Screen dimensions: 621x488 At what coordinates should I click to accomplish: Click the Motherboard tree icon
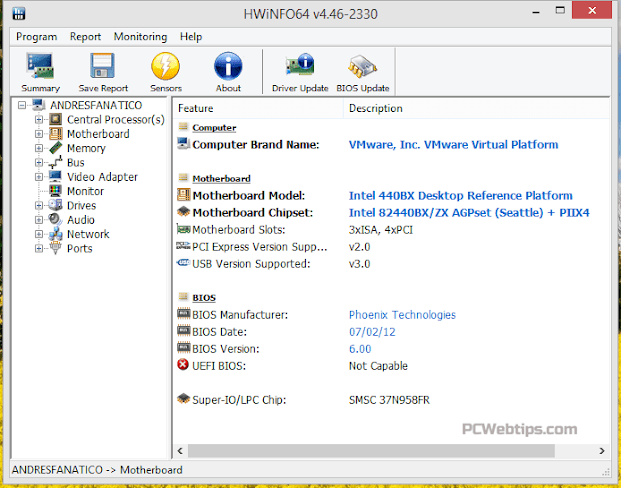point(55,133)
